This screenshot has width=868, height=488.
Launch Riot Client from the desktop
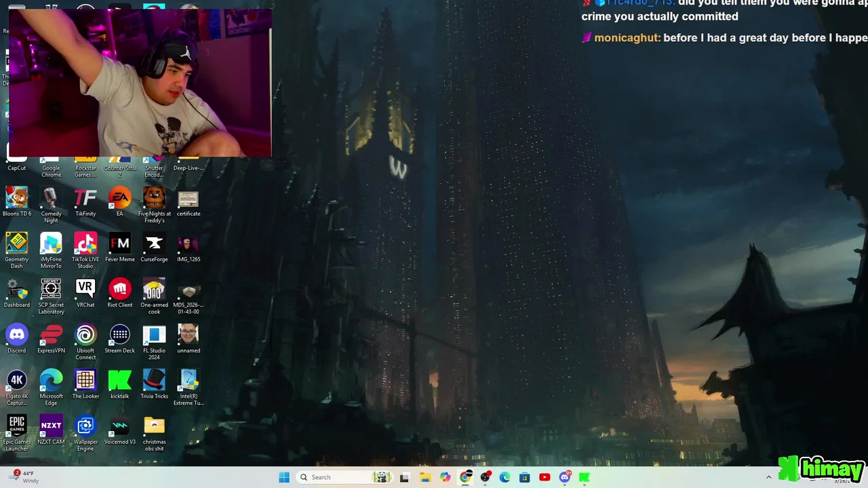[120, 293]
